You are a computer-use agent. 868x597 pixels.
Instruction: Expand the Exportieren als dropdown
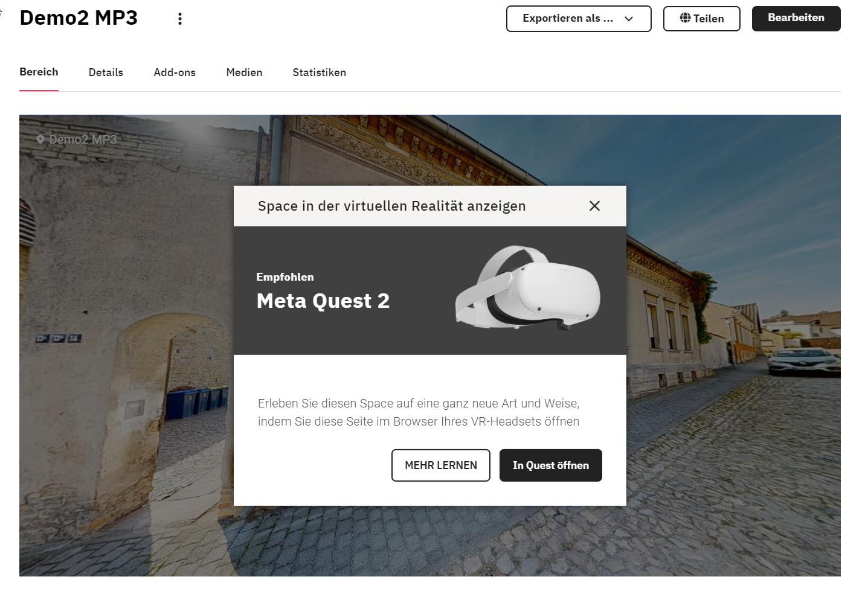point(579,19)
